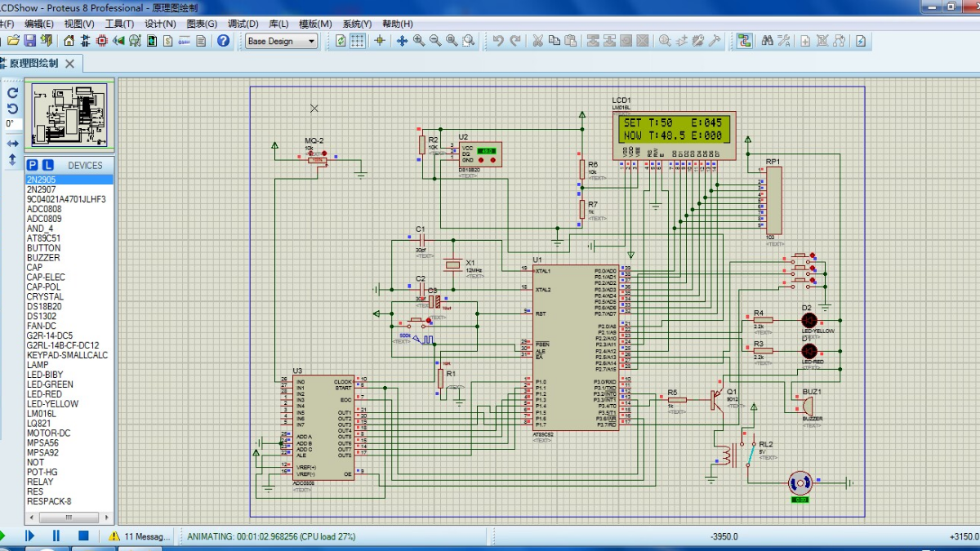Open project folder icon in toolbar

point(11,41)
